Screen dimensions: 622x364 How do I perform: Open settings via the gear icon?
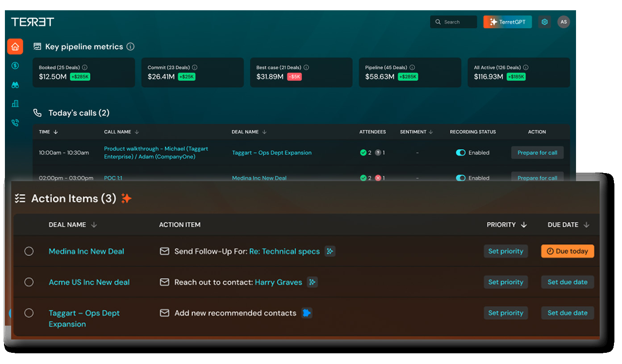click(545, 21)
